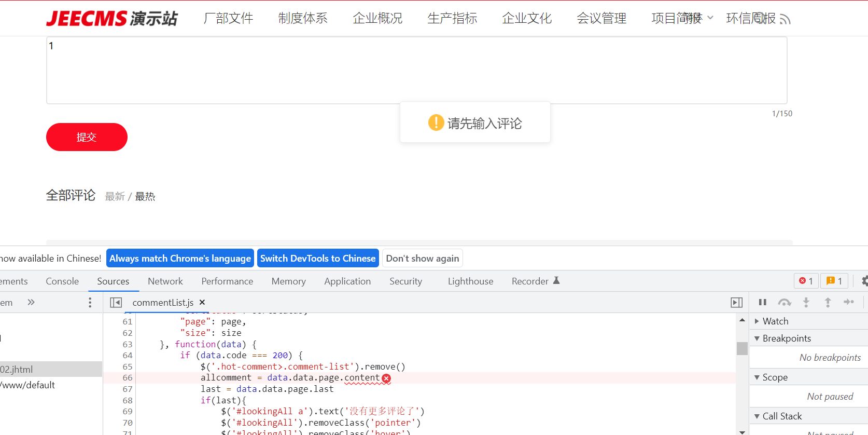Click Switch DevTools to Chinese button

[318, 259]
